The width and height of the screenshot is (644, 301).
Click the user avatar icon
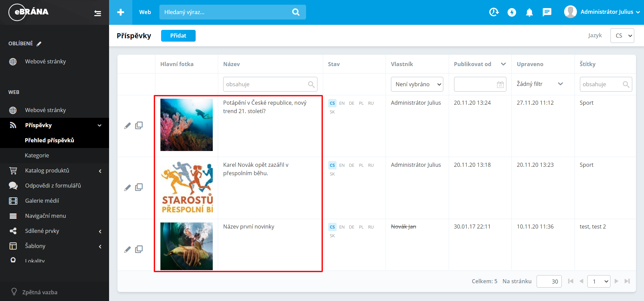[x=570, y=12]
